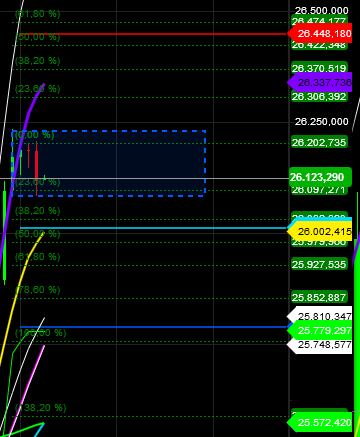
Task: Select the yellow 26.002,415 price tag
Action: pyautogui.click(x=319, y=231)
